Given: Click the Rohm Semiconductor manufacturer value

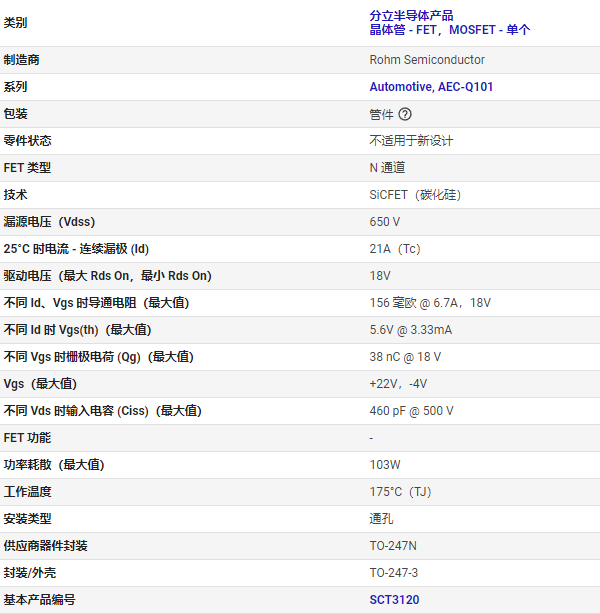Looking at the screenshot, I should (427, 60).
